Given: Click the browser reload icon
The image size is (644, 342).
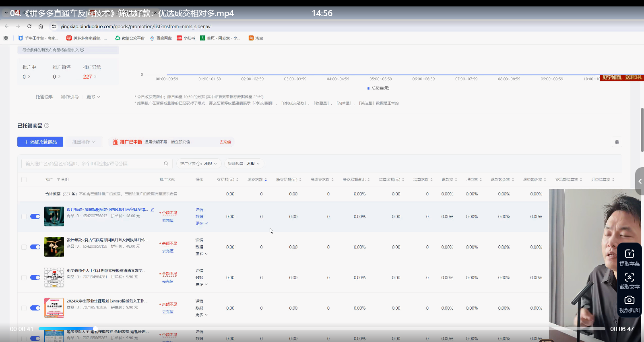Looking at the screenshot, I should coord(29,26).
